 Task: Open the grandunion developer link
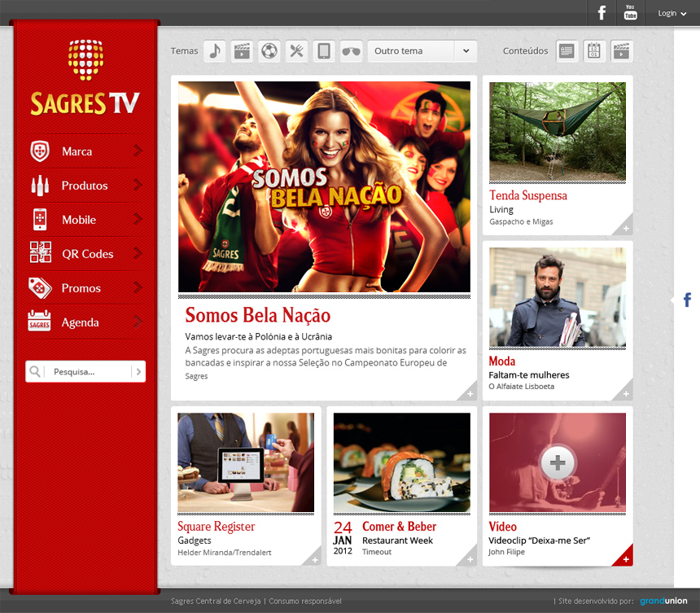pyautogui.click(x=663, y=601)
